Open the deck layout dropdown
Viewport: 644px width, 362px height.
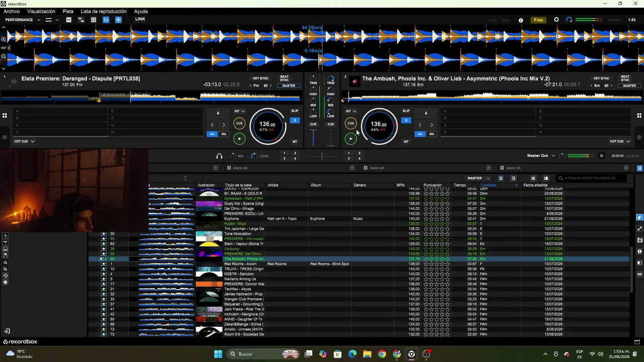point(52,20)
